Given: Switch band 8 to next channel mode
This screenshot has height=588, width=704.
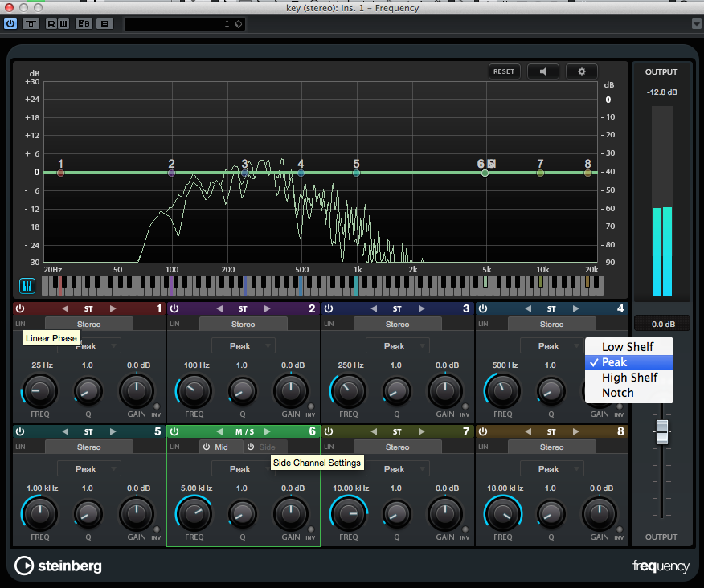Looking at the screenshot, I should pos(576,432).
